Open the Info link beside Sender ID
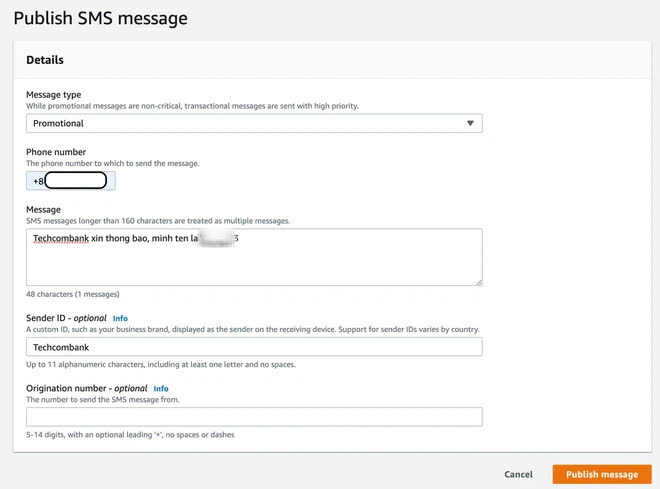Image resolution: width=660 pixels, height=489 pixels. [x=120, y=319]
